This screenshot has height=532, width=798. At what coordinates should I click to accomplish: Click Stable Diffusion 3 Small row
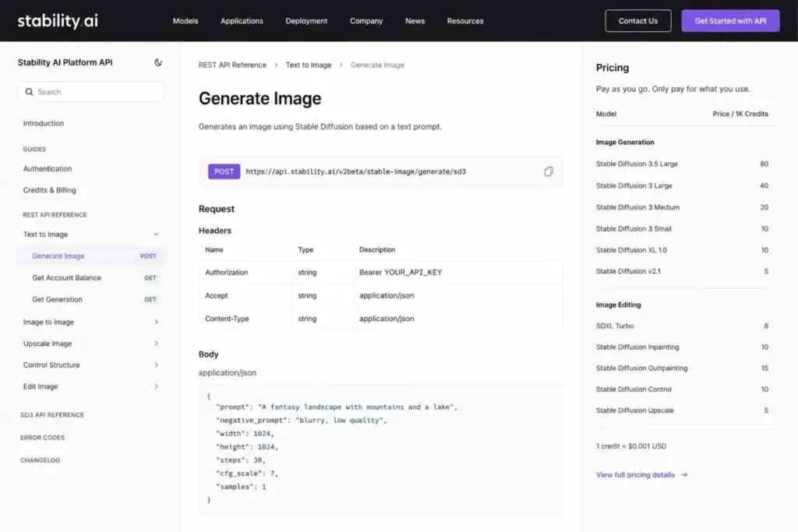pos(682,228)
